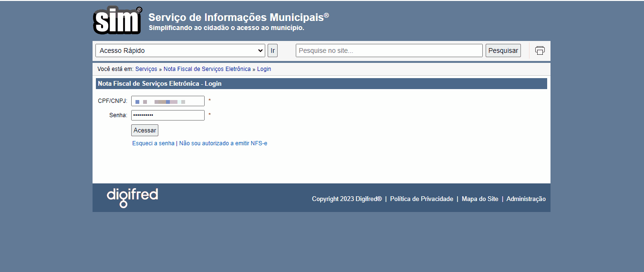
Task: Click the Acessar button
Action: (x=145, y=131)
